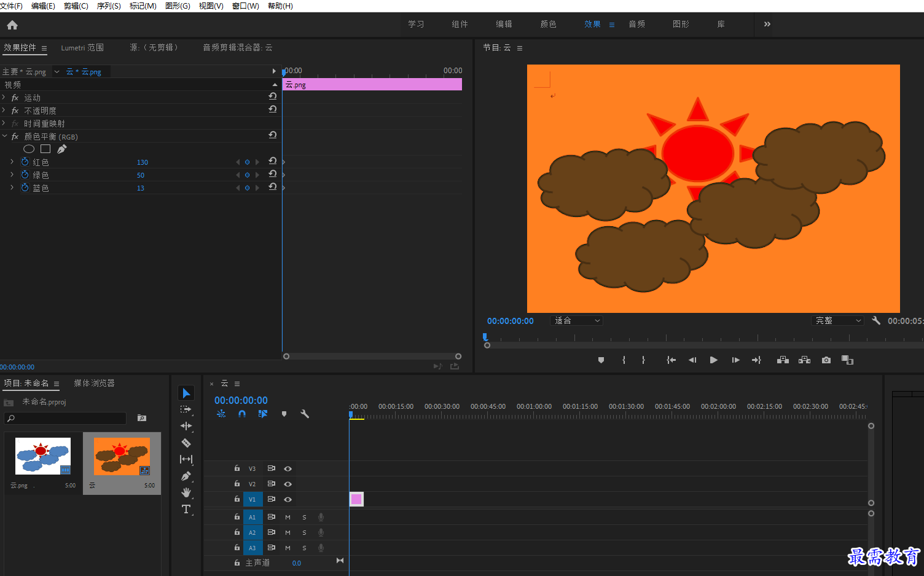Screen dimensions: 924x576
Task: Select the Track Select Forward tool
Action: pos(186,409)
